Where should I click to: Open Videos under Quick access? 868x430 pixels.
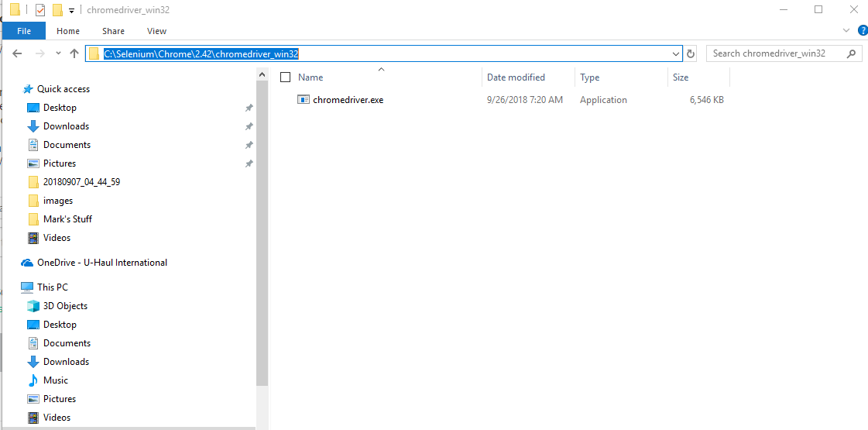57,238
